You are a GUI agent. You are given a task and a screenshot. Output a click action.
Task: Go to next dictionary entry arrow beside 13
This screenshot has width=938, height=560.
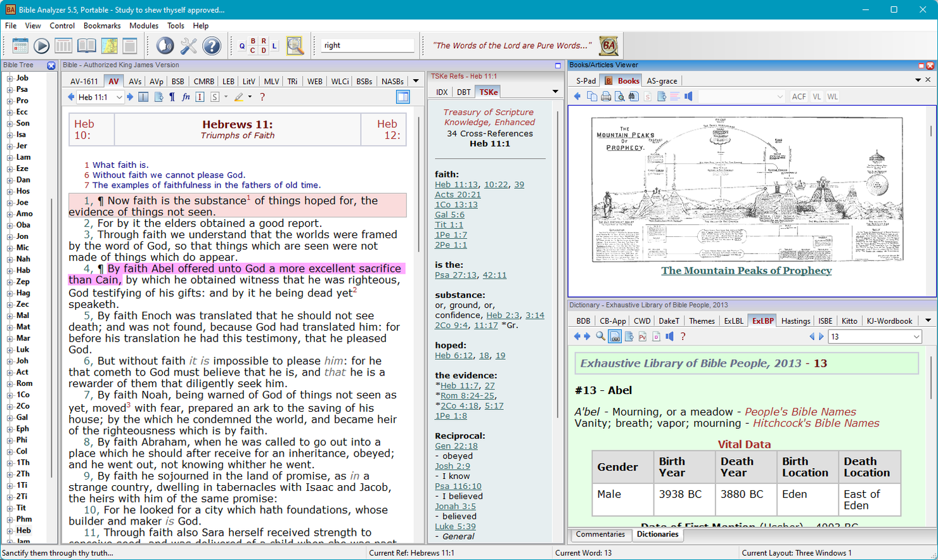coord(821,337)
